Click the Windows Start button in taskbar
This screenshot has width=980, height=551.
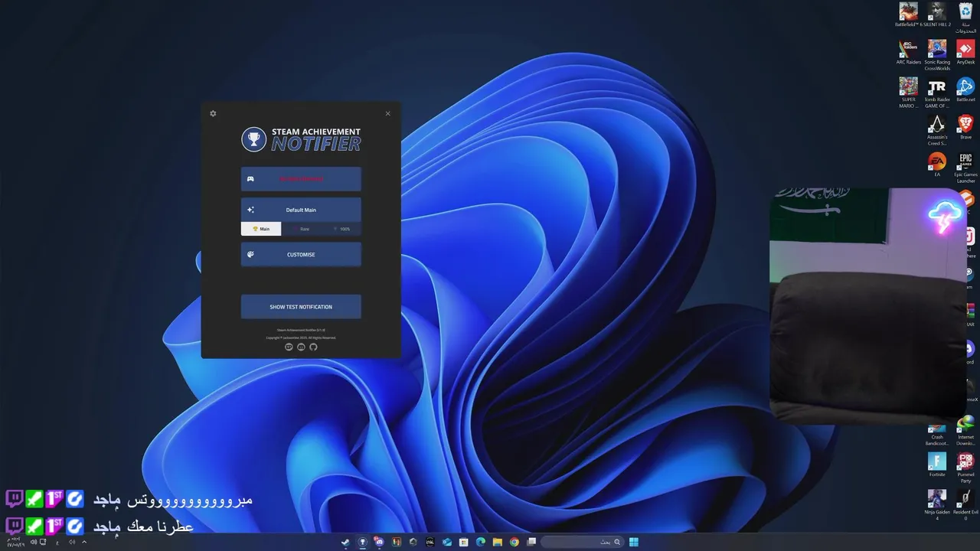(633, 542)
